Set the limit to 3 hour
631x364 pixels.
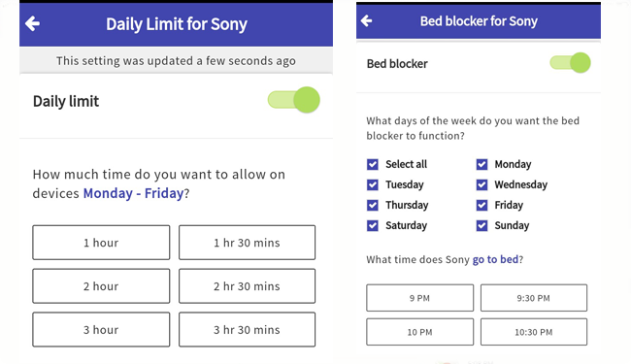pos(101,329)
